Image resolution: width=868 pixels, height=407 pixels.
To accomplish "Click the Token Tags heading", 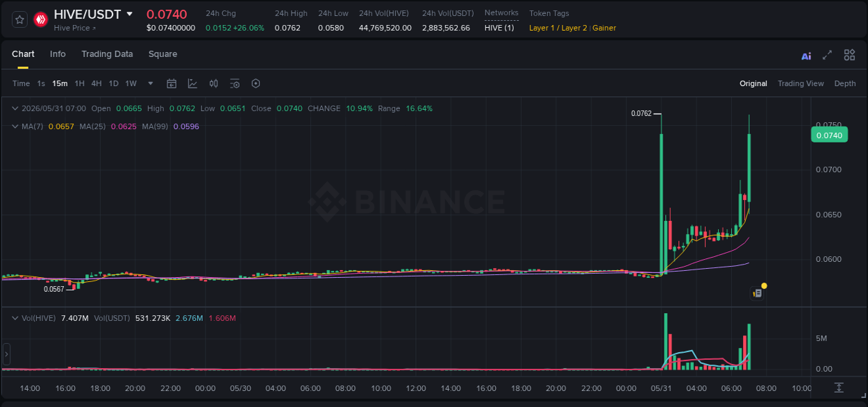I will coord(549,13).
